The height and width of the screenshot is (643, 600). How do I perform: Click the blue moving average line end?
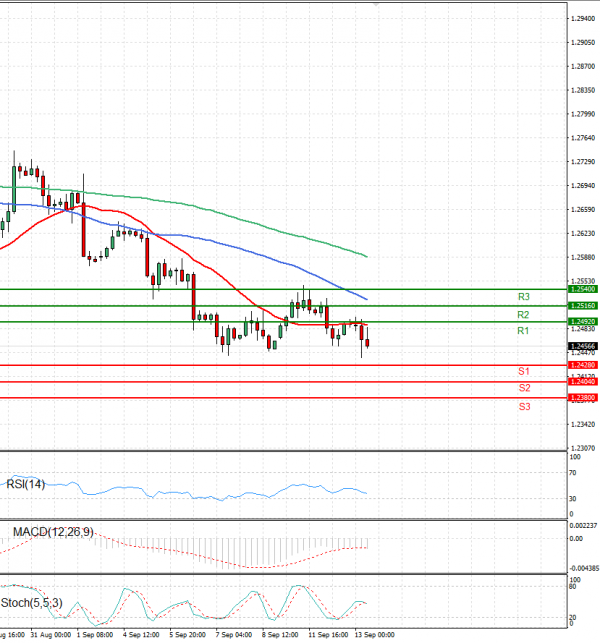click(x=366, y=299)
